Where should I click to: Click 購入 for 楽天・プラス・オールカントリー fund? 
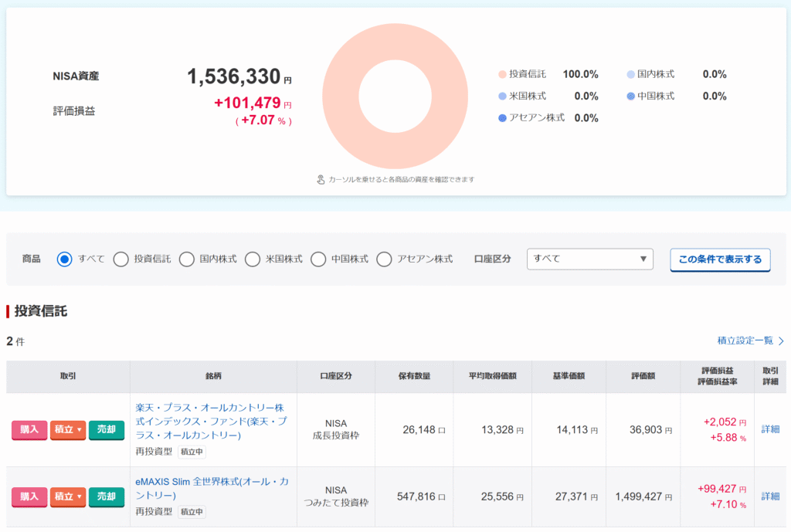coord(29,430)
